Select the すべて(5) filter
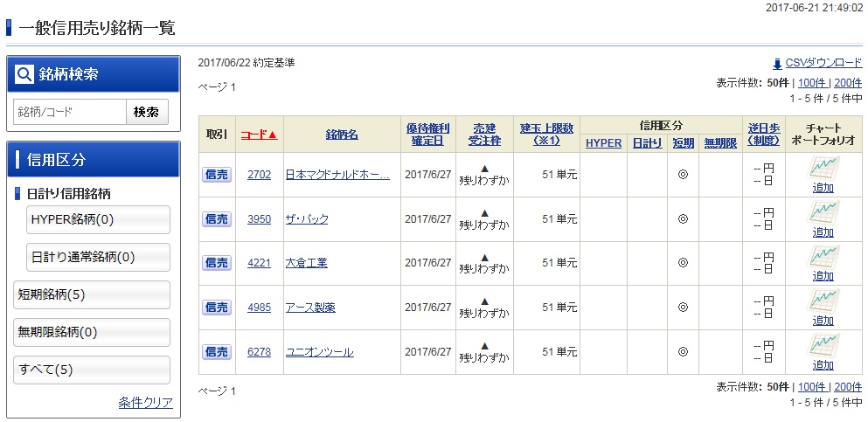The width and height of the screenshot is (868, 422). click(x=91, y=370)
